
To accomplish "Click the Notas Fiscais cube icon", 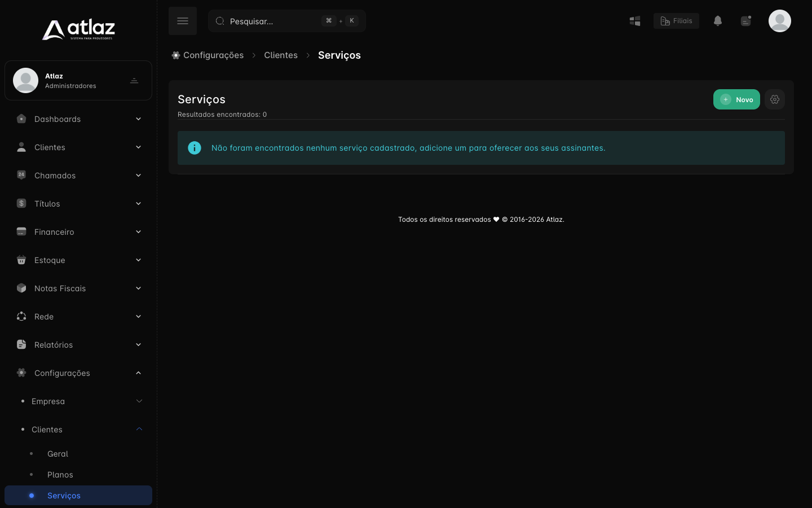I will point(21,288).
